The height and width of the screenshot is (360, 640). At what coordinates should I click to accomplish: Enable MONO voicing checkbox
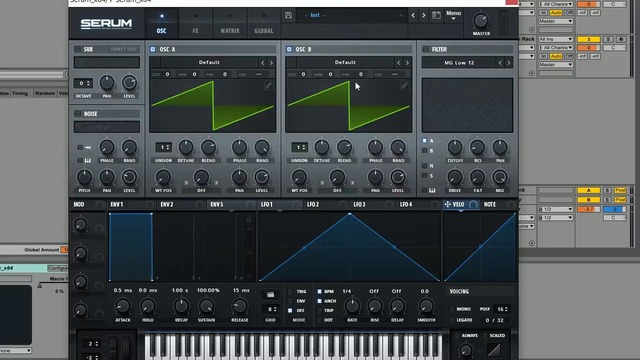(x=452, y=309)
